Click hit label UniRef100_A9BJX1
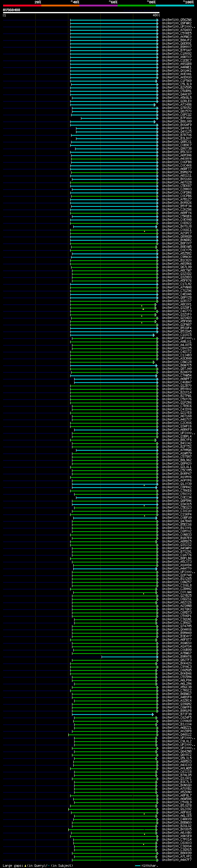Viewport: 197px width, 868px height. pos(176,342)
